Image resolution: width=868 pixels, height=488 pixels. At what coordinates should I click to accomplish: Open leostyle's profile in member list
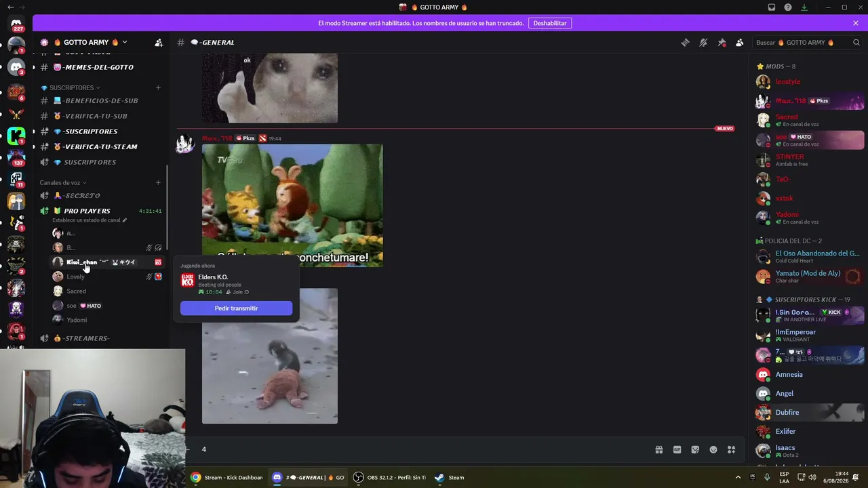(x=810, y=82)
